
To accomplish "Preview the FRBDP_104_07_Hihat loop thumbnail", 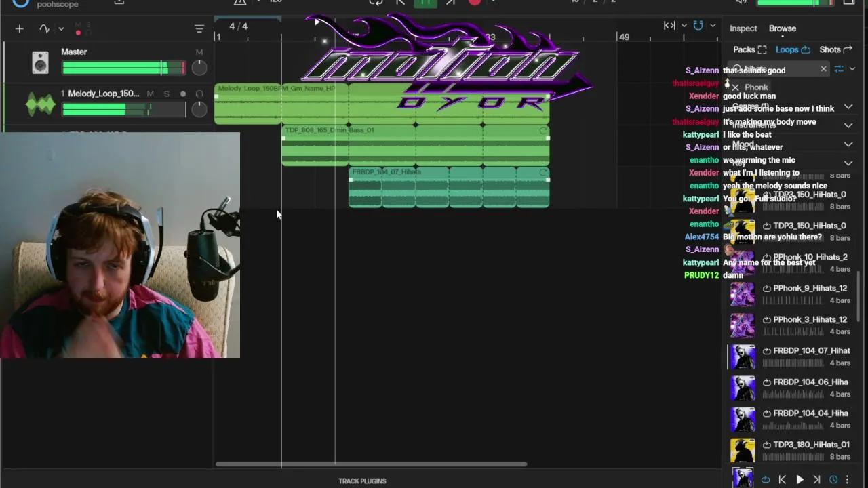I will point(743,357).
